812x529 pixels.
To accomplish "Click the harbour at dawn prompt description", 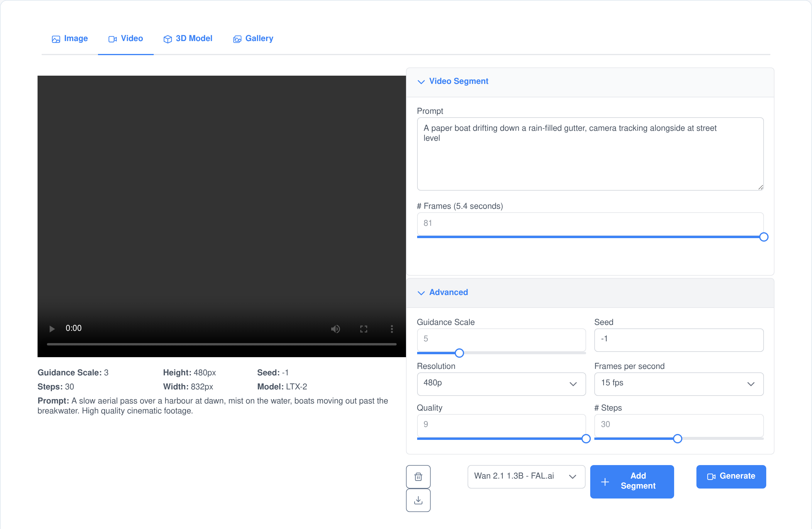I will [213, 406].
